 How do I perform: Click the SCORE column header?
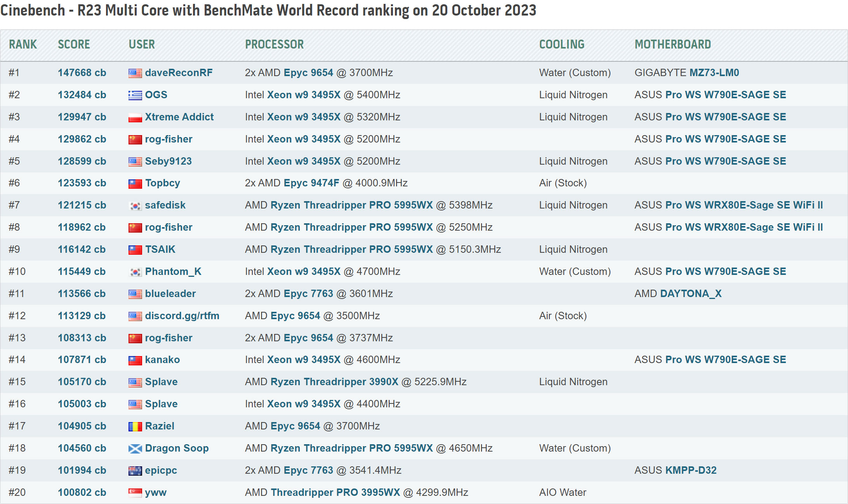click(x=74, y=44)
